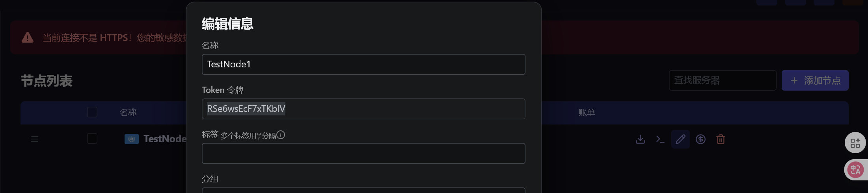Focus the 查找服务器 search field
Viewport: 868px width, 193px height.
point(722,80)
